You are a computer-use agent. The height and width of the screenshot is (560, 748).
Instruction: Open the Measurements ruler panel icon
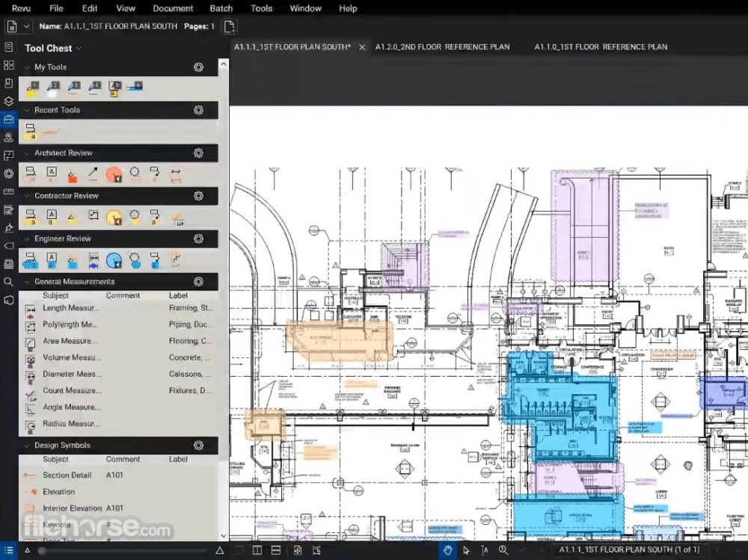[x=8, y=191]
